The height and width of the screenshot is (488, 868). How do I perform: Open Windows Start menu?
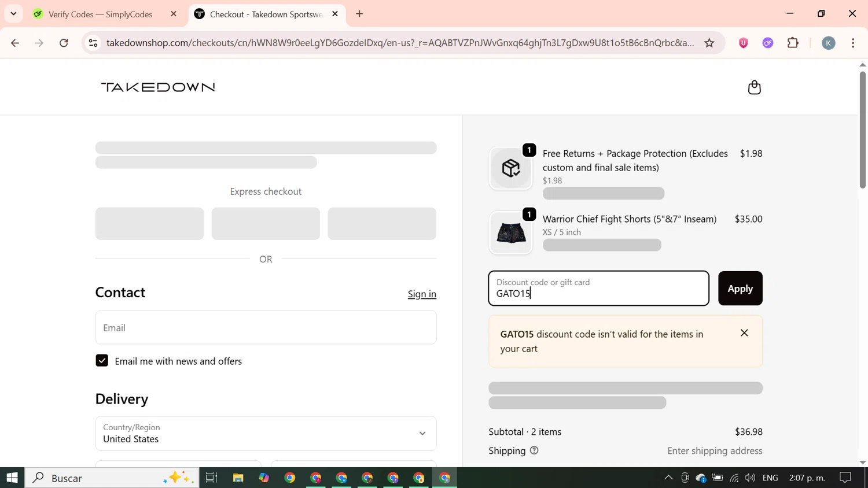(12, 478)
